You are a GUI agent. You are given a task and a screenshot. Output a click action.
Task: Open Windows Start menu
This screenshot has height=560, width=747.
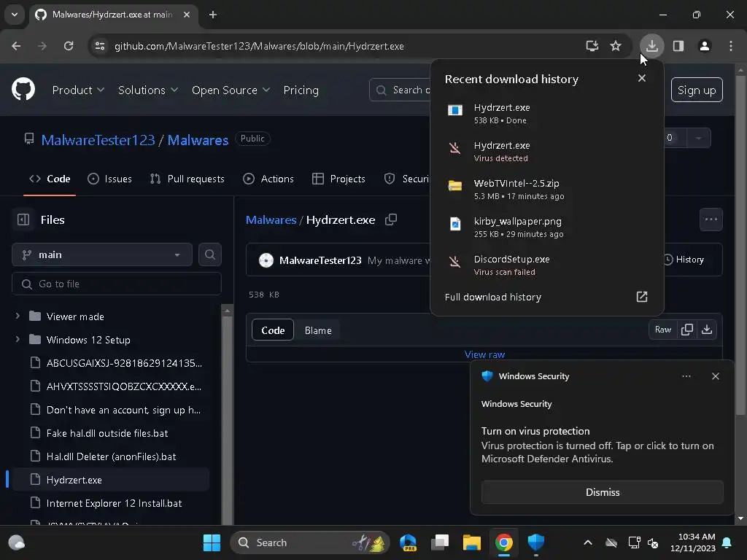click(x=212, y=542)
